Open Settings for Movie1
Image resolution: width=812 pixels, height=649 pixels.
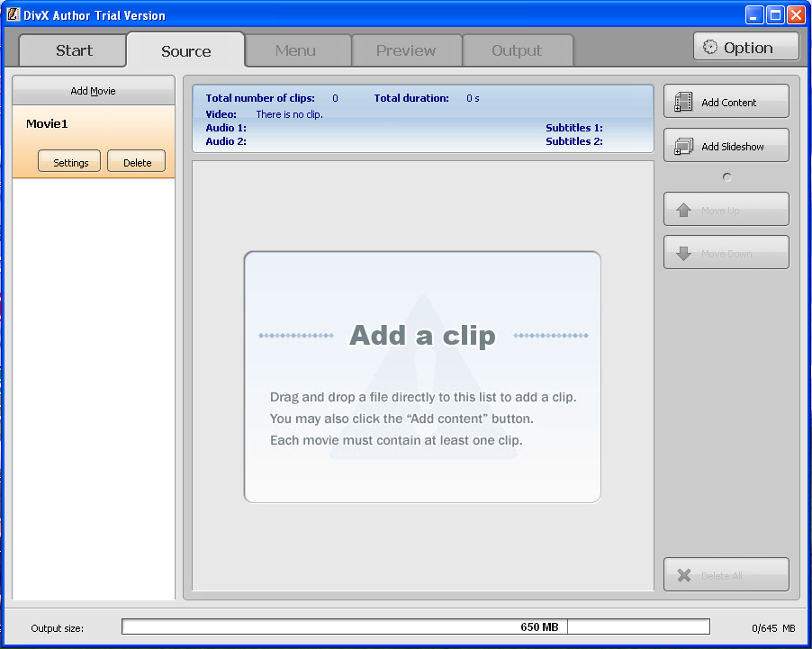[69, 162]
